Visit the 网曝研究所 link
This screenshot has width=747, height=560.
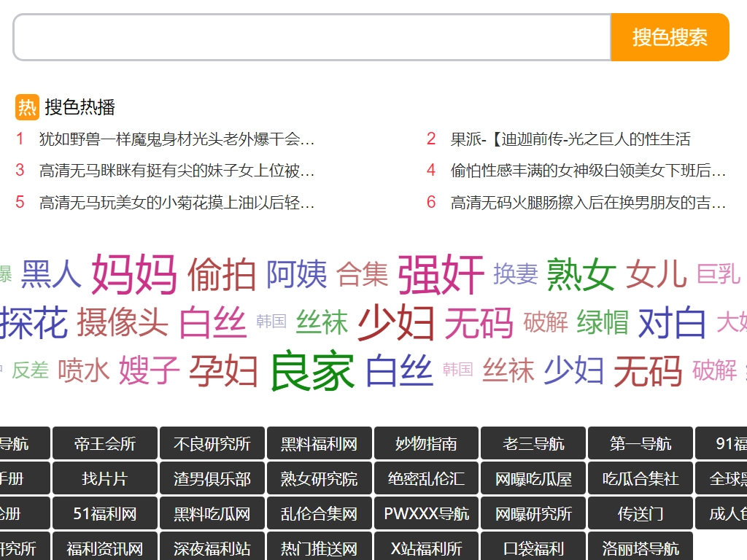533,514
